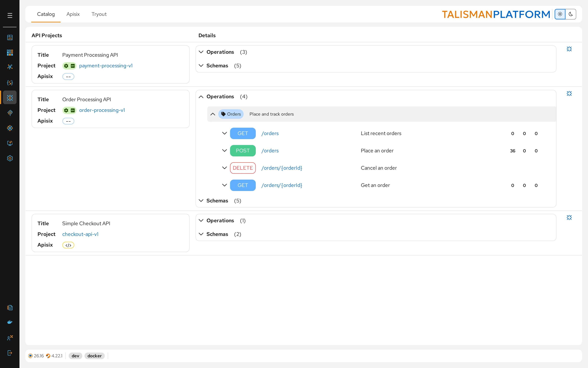
Task: Open the paperclip icon in sidebar
Action: click(x=10, y=113)
